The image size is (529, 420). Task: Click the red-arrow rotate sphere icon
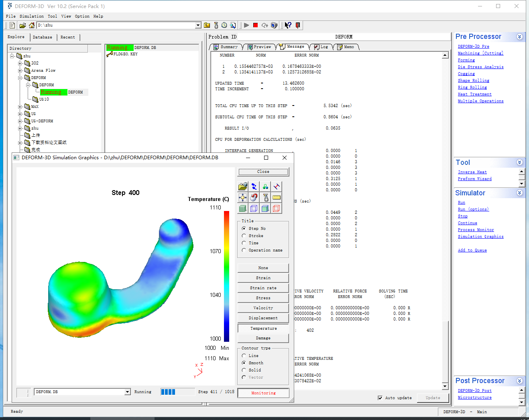254,197
